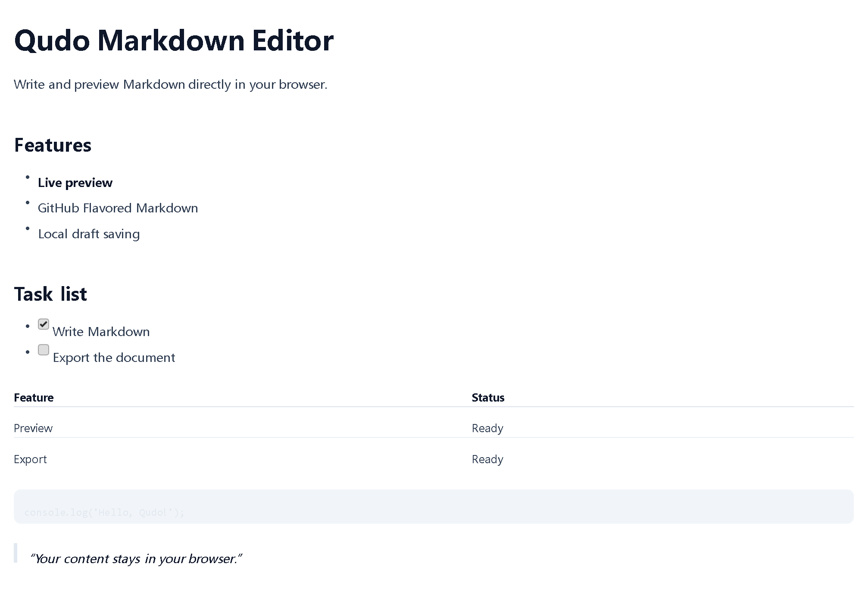Click Local draft saving list item
The height and width of the screenshot is (592, 868).
click(x=89, y=234)
